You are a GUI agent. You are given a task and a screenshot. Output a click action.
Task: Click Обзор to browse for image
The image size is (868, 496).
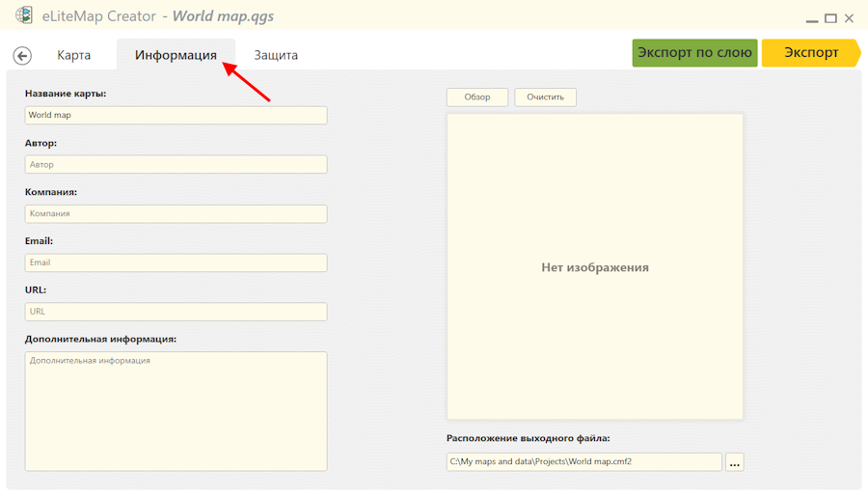click(477, 97)
